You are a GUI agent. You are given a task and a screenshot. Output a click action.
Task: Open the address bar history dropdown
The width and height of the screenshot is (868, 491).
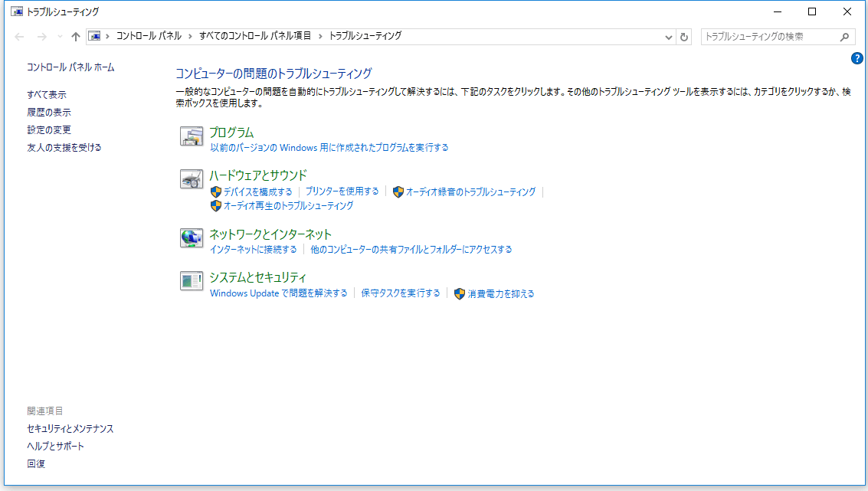coord(668,36)
